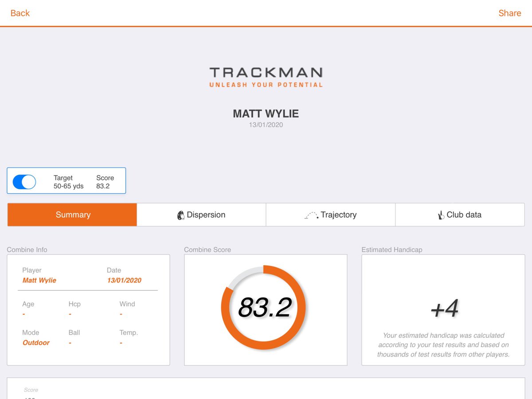This screenshot has height=399, width=532.
Task: Click the Dispersion target icon
Action: coord(180,215)
